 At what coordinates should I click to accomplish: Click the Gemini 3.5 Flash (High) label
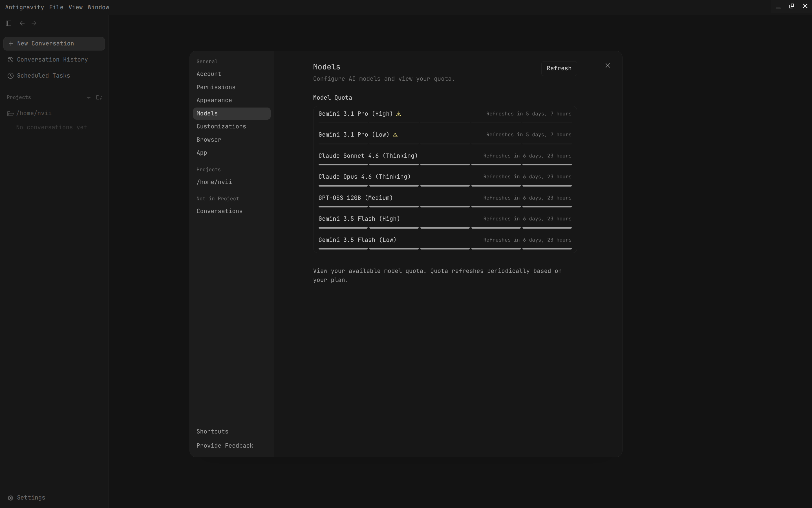(x=359, y=219)
